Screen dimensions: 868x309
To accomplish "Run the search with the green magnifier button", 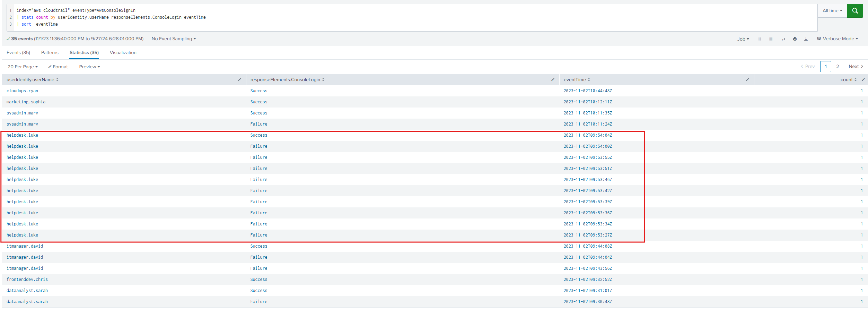I will point(855,11).
